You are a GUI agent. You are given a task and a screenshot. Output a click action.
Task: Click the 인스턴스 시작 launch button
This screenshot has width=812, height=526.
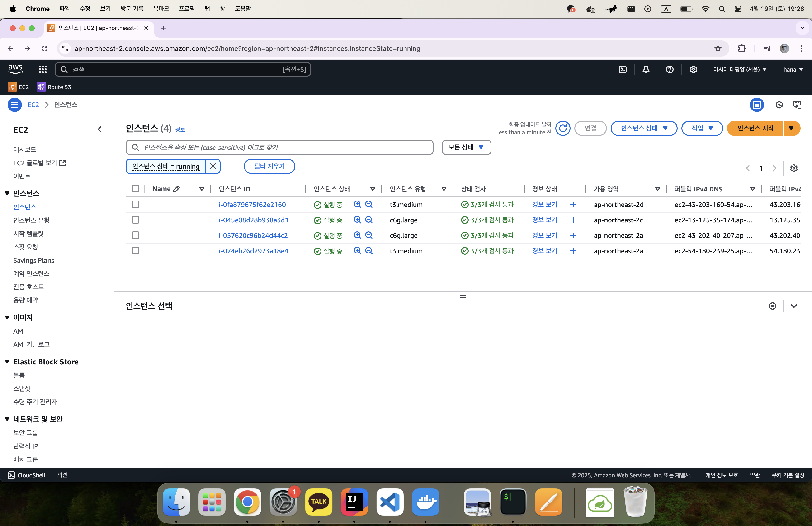pyautogui.click(x=755, y=128)
